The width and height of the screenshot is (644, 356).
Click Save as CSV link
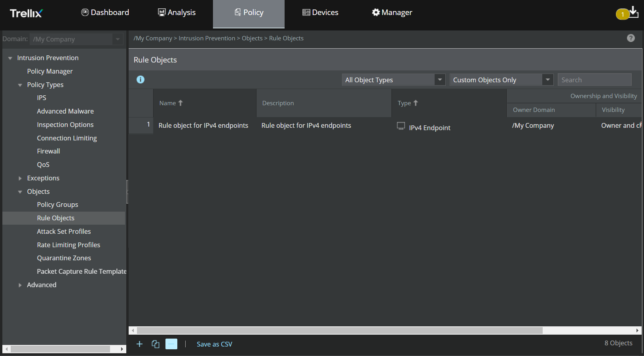[x=214, y=344]
